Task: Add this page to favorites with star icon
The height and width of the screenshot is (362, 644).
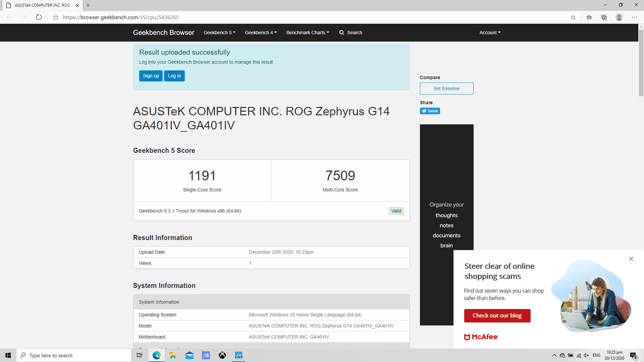Action: coord(573,17)
